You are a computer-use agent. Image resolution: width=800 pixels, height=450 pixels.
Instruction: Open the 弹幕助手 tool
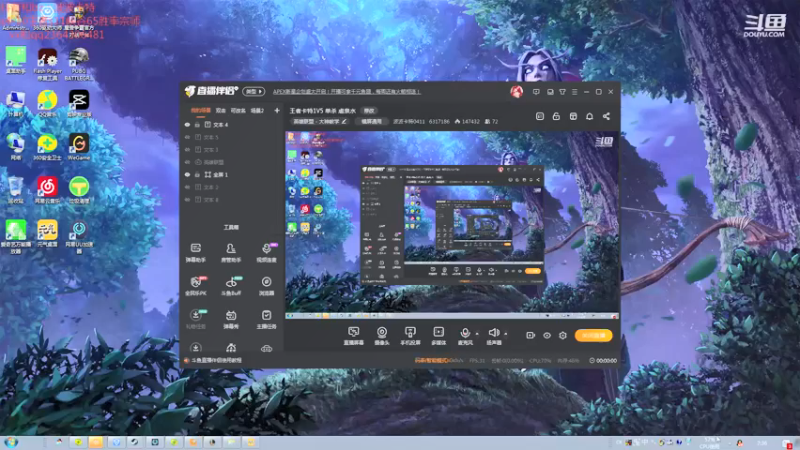pos(195,253)
